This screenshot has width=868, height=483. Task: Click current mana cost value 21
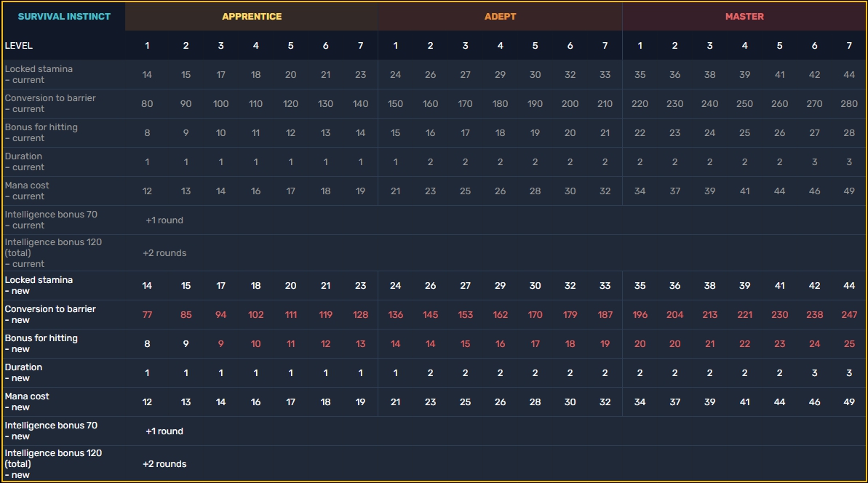395,191
